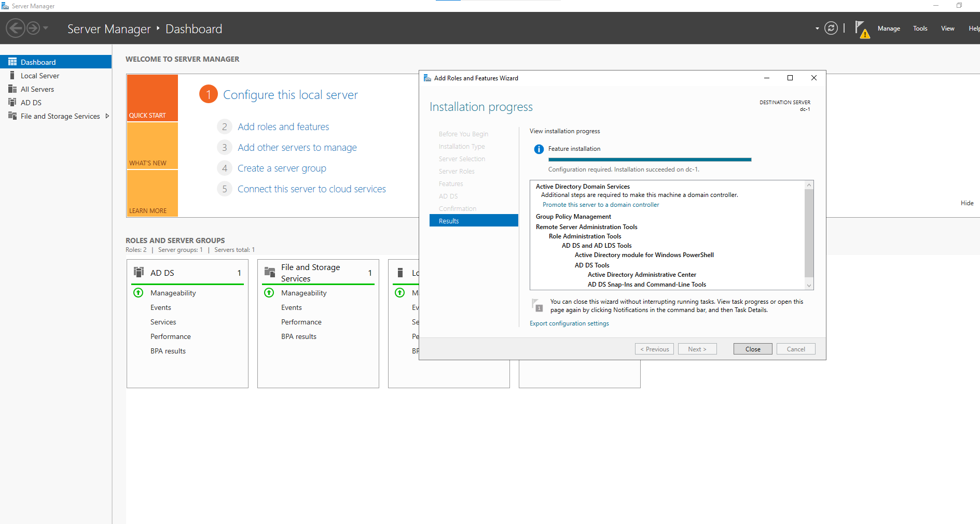Click the Close button in wizard
The width and height of the screenshot is (980, 524).
pyautogui.click(x=753, y=349)
